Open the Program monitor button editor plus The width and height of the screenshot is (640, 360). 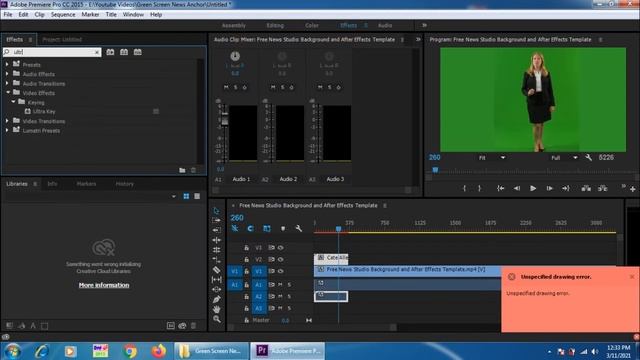633,189
